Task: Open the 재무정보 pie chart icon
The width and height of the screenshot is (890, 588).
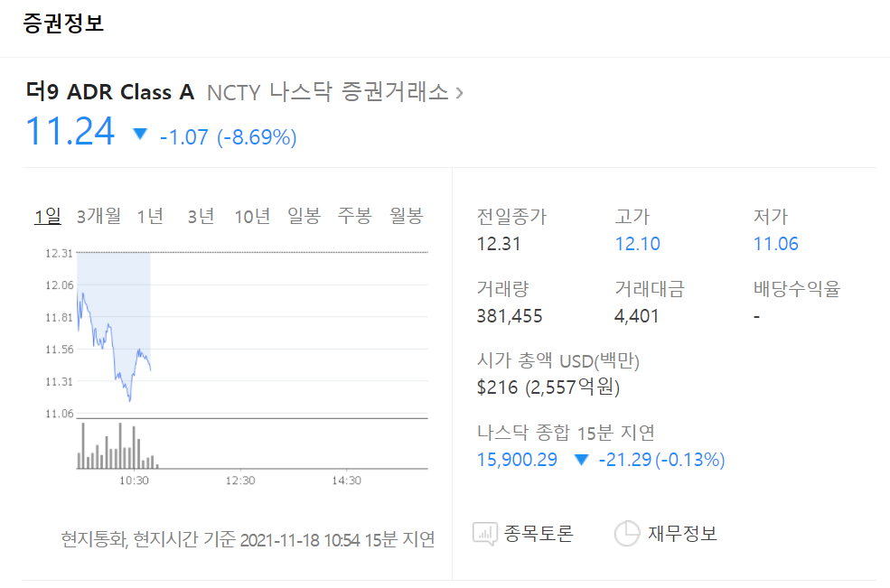Action: pos(627,534)
